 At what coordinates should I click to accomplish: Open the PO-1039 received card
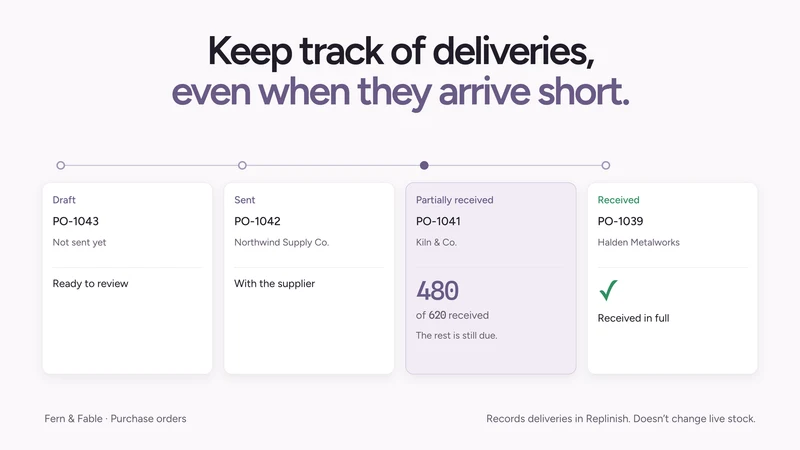coord(672,278)
